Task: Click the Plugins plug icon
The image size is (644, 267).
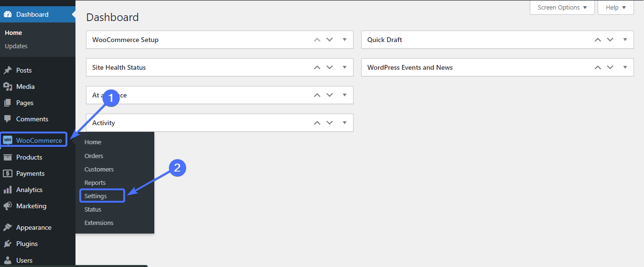Action: pyautogui.click(x=8, y=244)
